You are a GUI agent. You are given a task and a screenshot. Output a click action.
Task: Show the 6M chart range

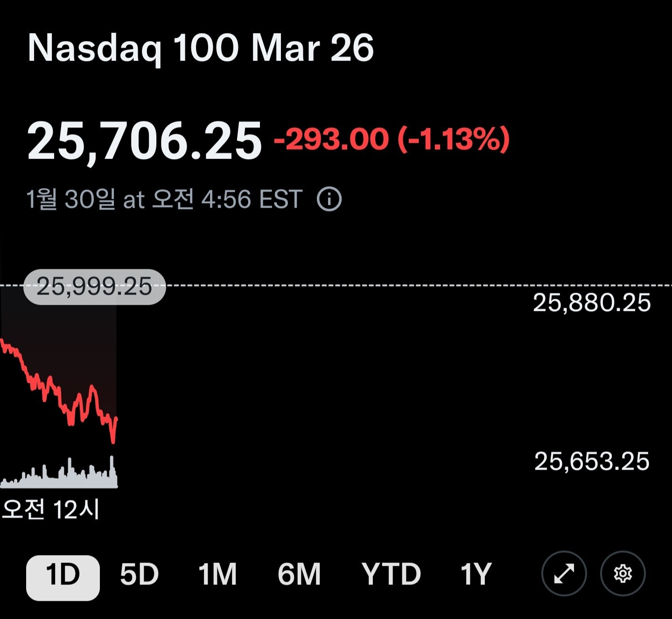coord(299,575)
